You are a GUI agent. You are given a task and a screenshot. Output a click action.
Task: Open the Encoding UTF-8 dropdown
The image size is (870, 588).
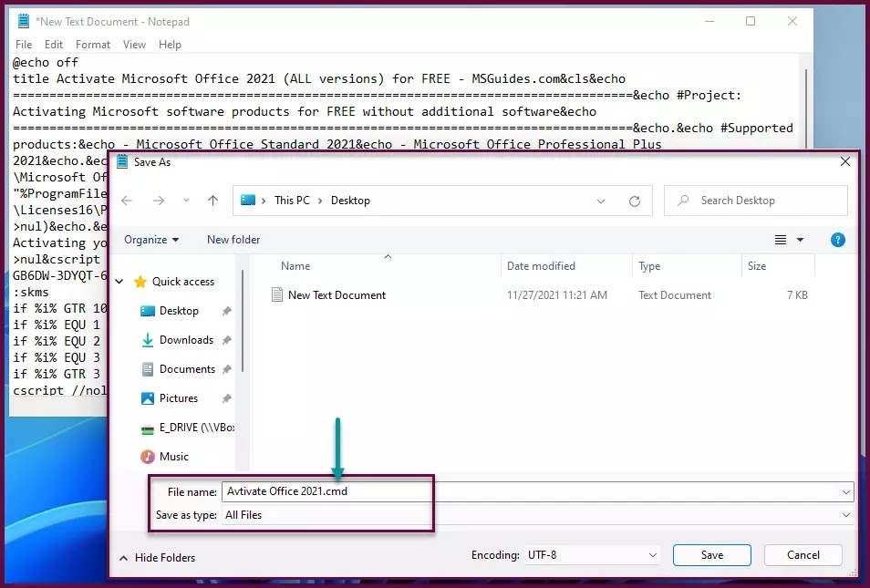point(592,554)
